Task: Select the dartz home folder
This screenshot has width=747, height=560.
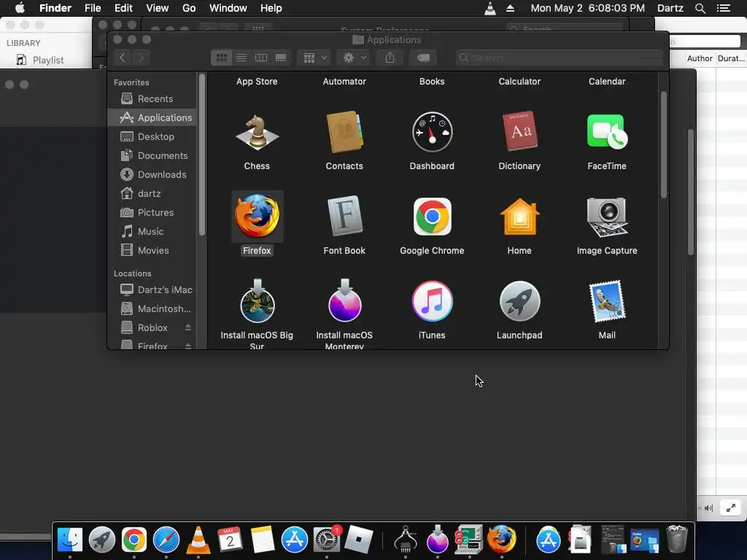Action: click(x=152, y=193)
